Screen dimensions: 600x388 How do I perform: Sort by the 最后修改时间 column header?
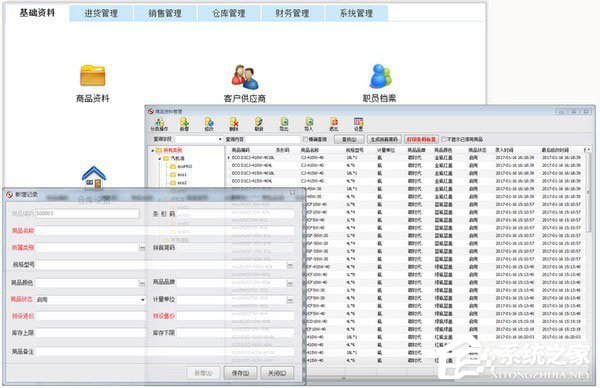pyautogui.click(x=556, y=150)
